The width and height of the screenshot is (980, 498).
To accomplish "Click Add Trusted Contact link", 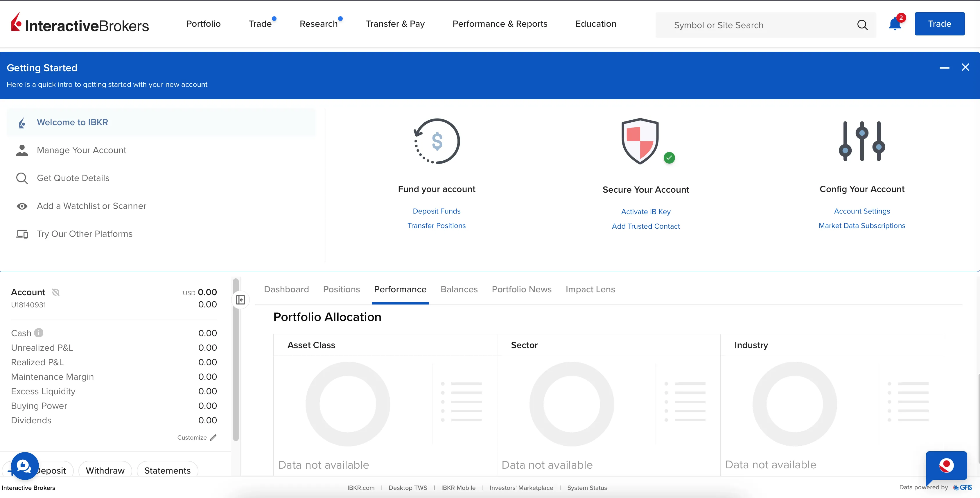I will pos(646,226).
